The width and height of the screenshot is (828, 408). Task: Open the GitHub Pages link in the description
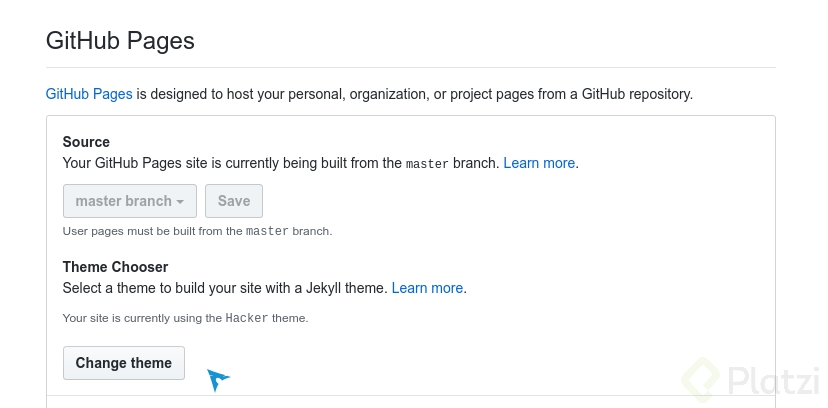89,94
